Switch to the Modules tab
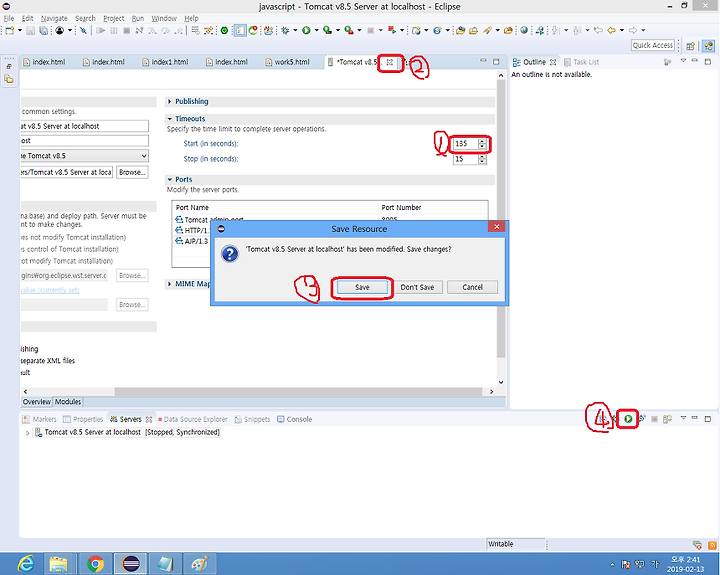 point(68,402)
